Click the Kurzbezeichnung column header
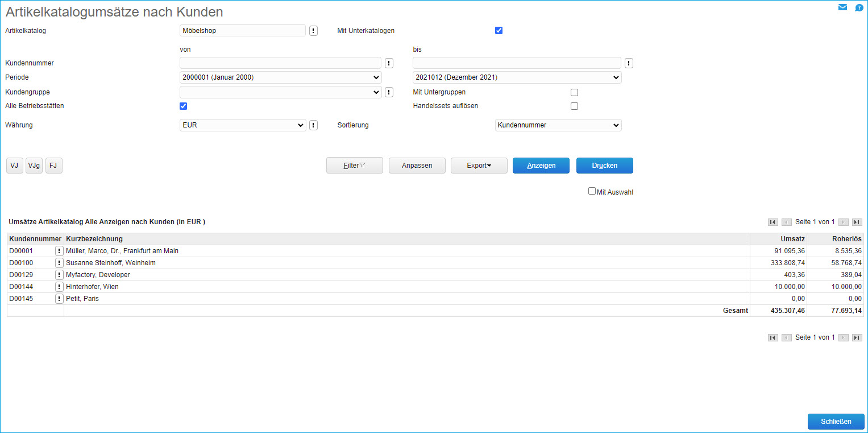This screenshot has height=433, width=868. point(94,239)
